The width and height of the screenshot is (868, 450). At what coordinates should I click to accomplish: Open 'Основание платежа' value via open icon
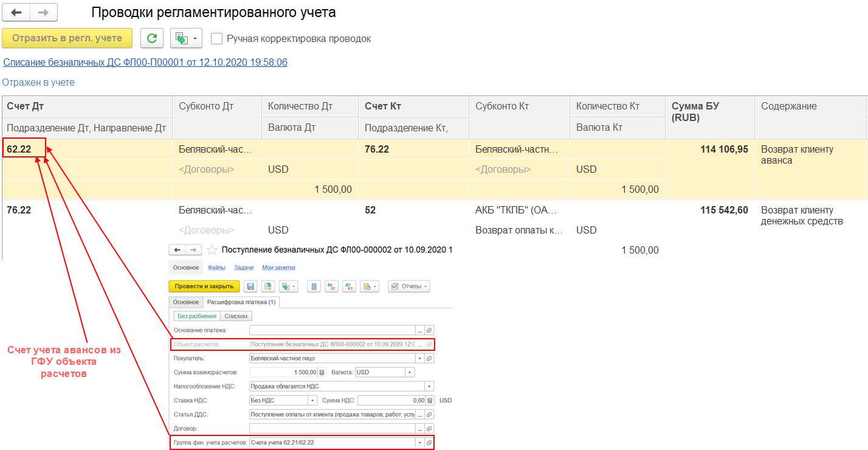[x=429, y=330]
